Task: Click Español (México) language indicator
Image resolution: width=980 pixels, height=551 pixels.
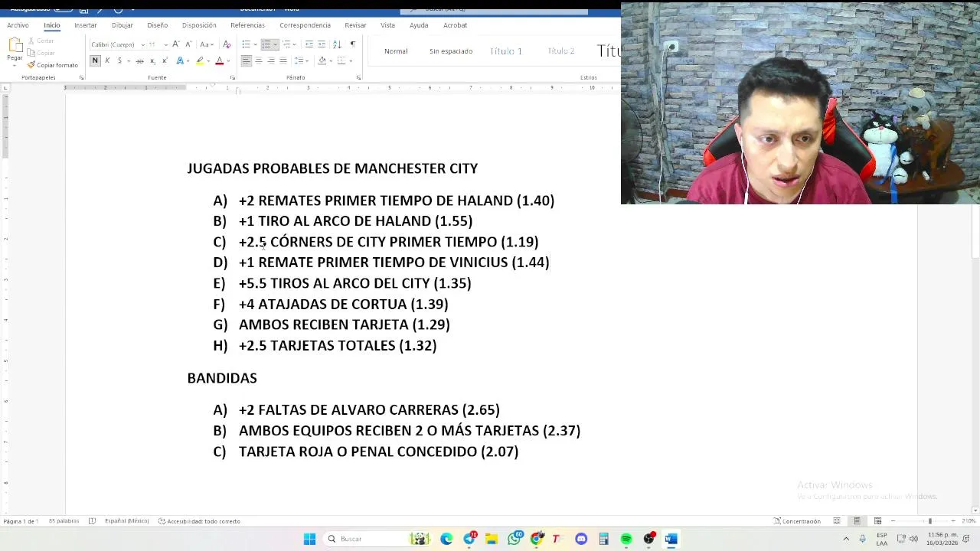Action: click(x=126, y=521)
